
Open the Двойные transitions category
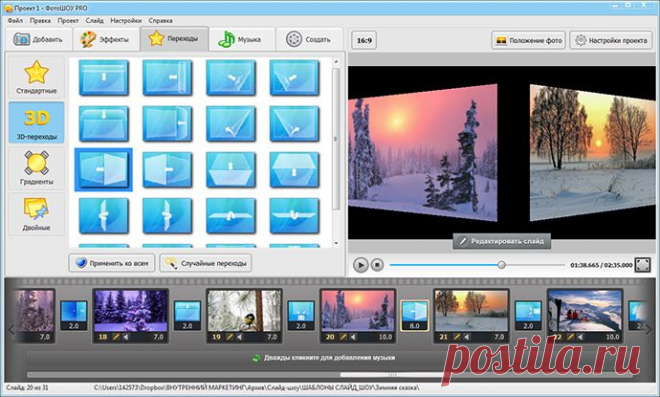(x=36, y=214)
